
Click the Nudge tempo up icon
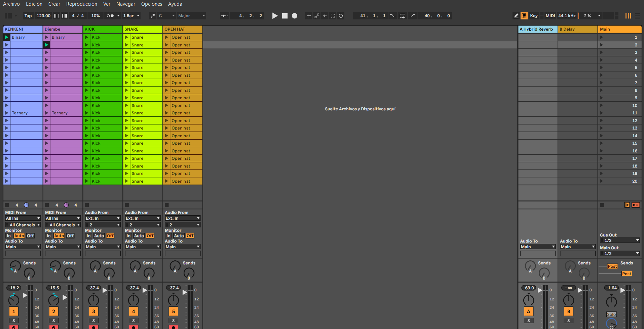click(x=65, y=16)
